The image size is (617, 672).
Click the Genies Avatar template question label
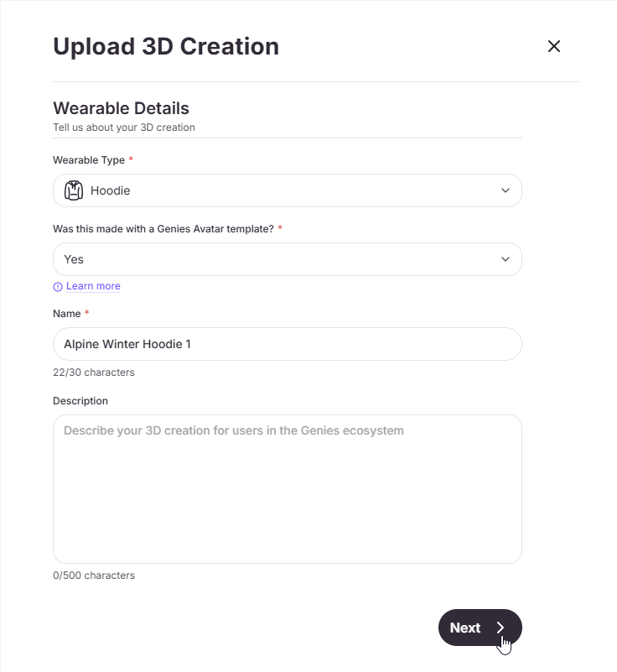[163, 229]
